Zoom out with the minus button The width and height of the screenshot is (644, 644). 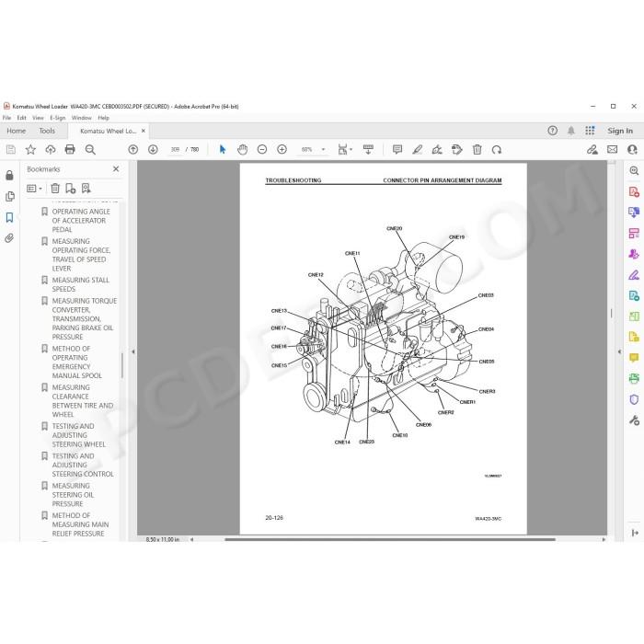[262, 149]
